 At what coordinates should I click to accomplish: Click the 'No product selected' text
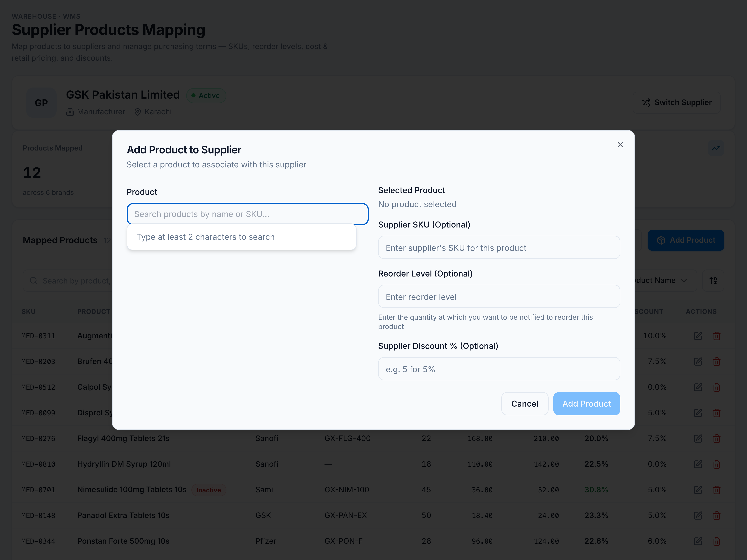[417, 204]
